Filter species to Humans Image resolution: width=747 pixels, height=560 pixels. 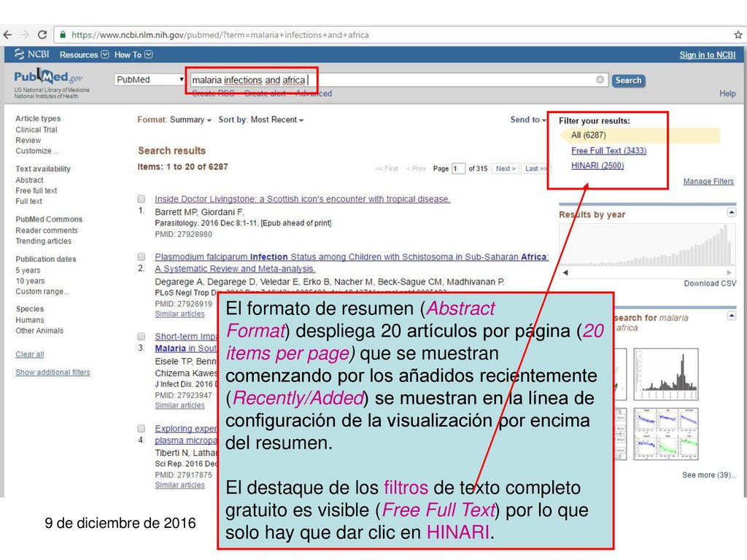click(x=29, y=320)
